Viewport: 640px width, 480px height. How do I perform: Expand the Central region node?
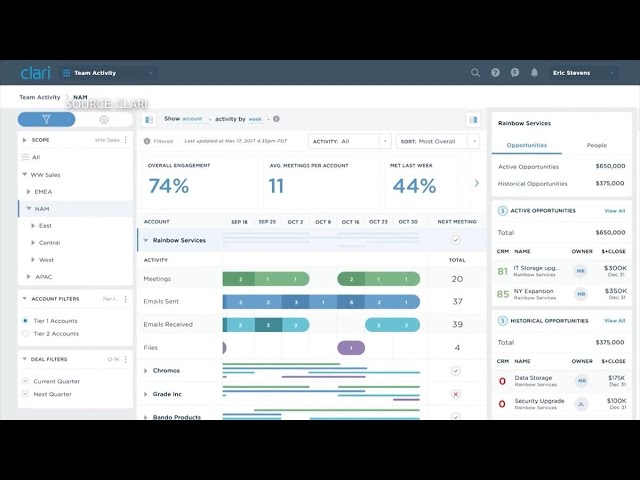[x=33, y=242]
